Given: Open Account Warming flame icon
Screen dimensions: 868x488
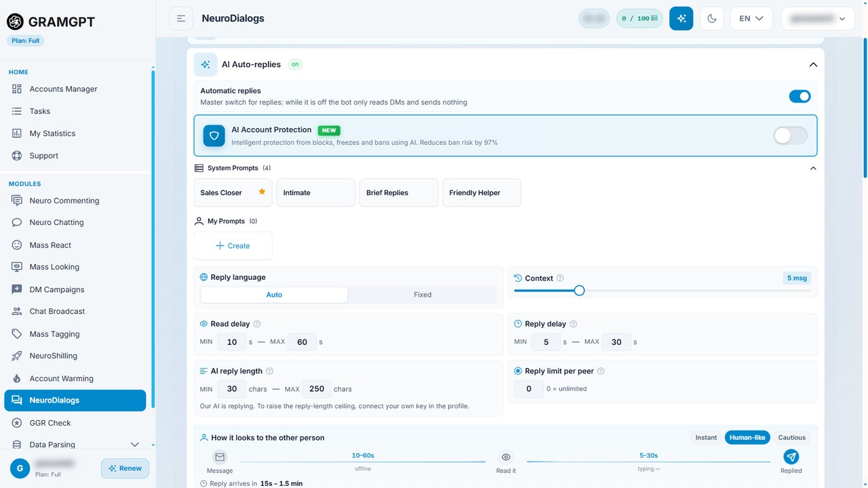Looking at the screenshot, I should click(17, 378).
